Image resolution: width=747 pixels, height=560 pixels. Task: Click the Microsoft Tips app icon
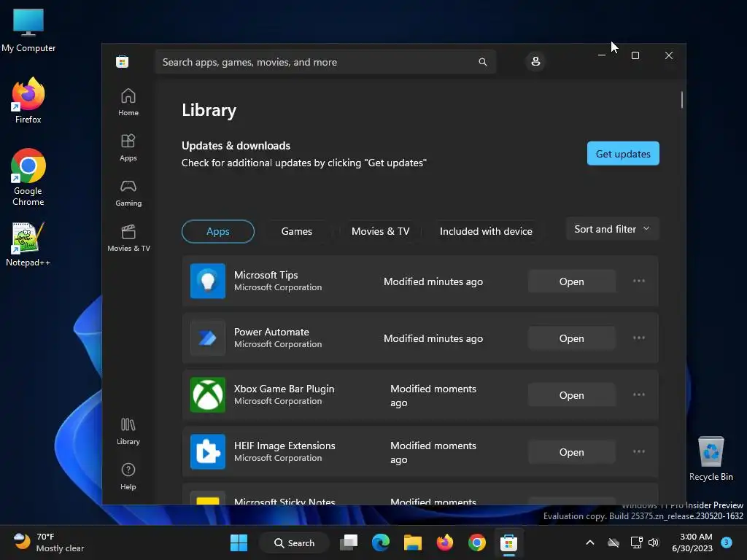(x=208, y=281)
